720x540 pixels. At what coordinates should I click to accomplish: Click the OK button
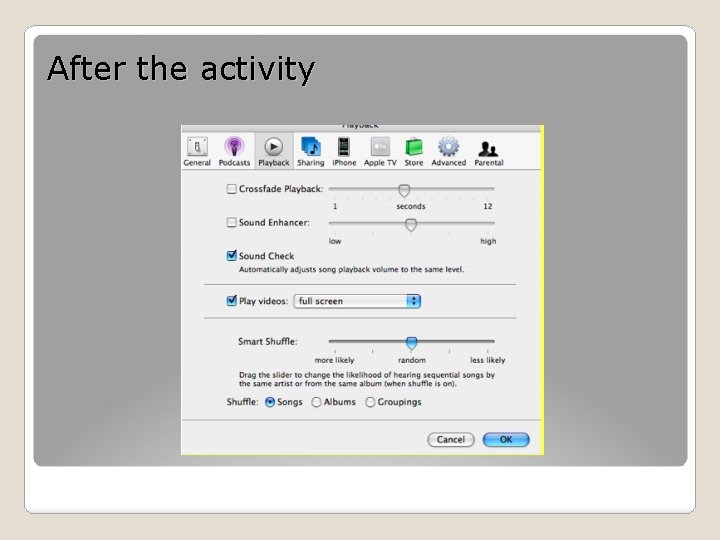point(506,440)
